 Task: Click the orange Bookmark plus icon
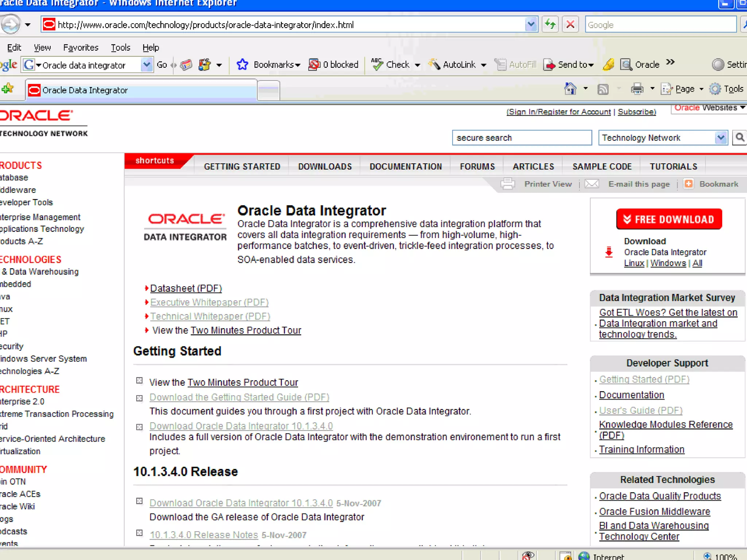[x=689, y=184]
